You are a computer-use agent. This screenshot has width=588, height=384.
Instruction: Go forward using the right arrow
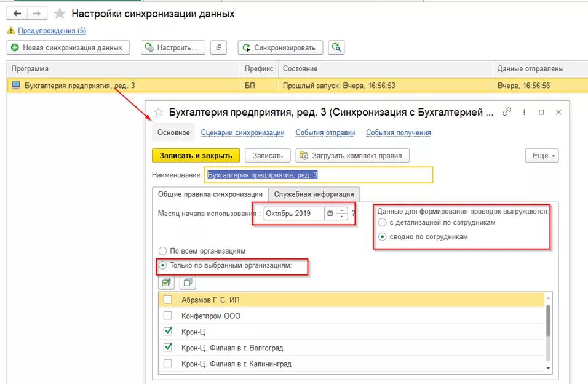(x=37, y=14)
